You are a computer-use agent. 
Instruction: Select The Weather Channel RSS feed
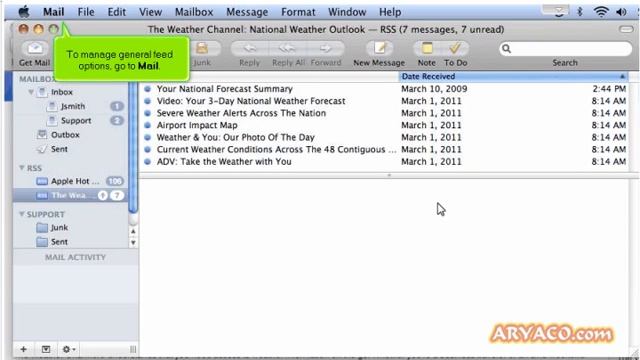click(70, 196)
